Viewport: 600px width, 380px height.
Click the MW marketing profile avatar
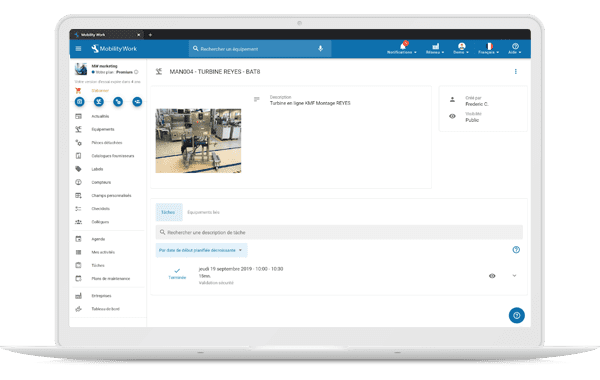(81, 69)
